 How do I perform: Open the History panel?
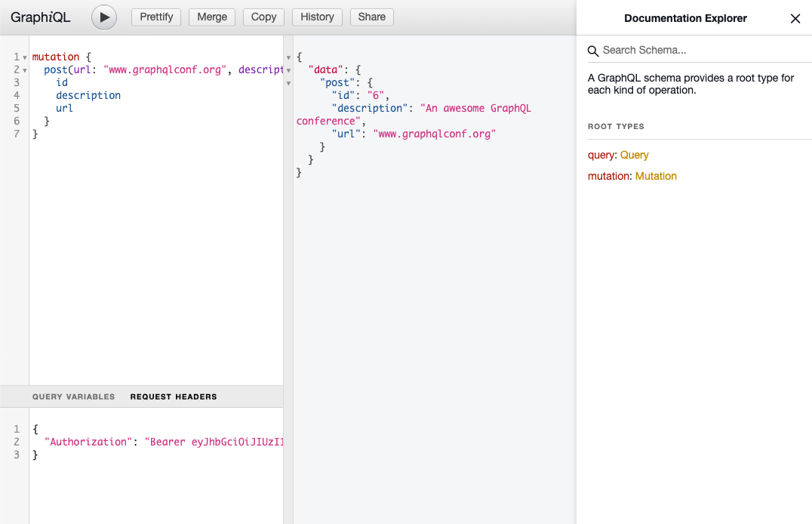pyautogui.click(x=317, y=17)
